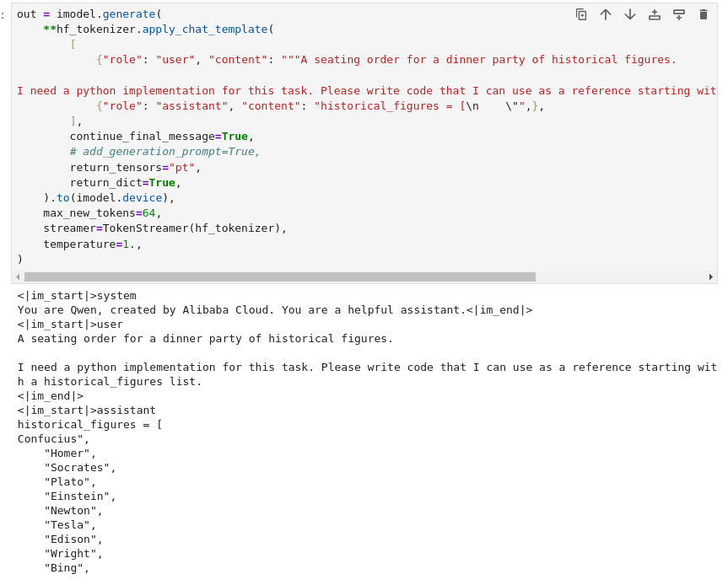728x585 pixels.
Task: Click the "Socrates" line in the output
Action: 80,468
